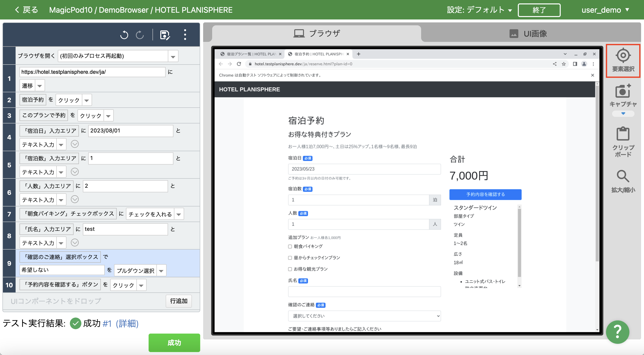Click the circled chevron in step 5
Screen dimensions: 644x355
point(75,172)
